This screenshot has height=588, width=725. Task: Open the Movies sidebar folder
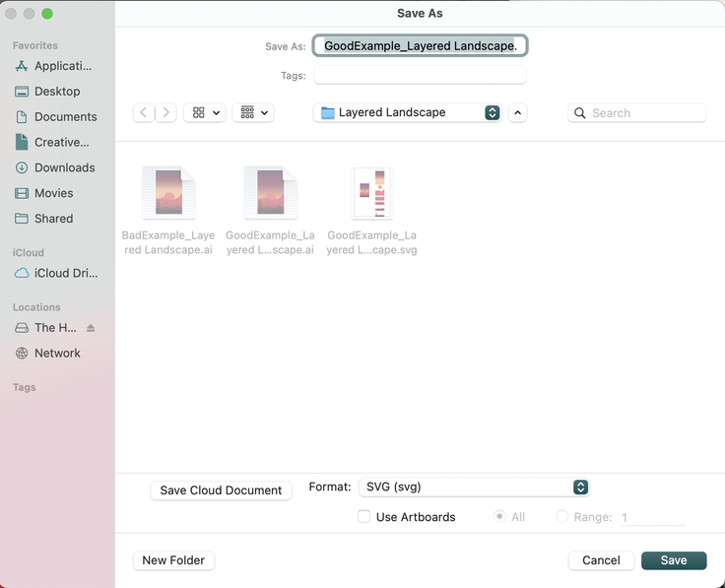click(44, 193)
